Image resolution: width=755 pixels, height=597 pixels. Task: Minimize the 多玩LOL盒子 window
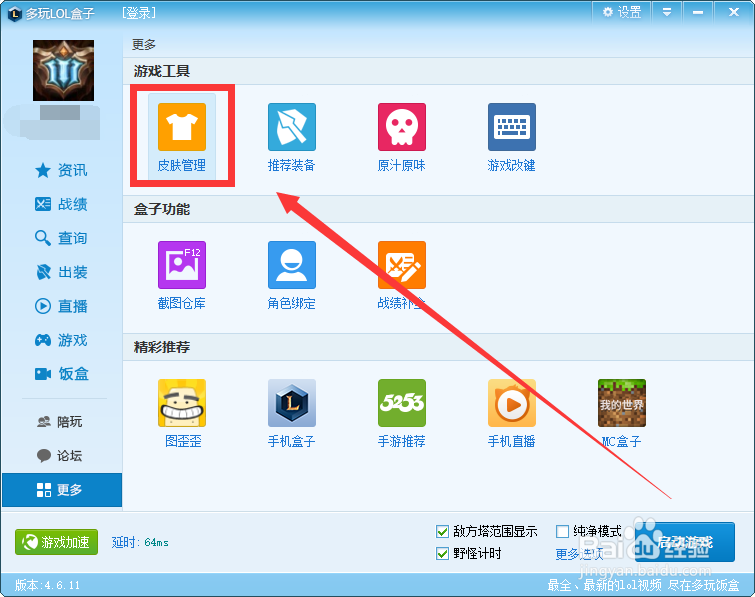[x=698, y=13]
